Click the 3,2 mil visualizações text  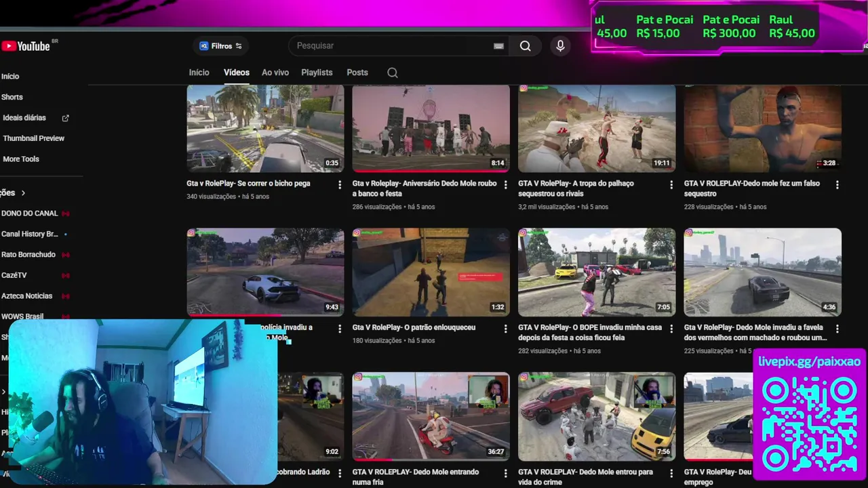[x=547, y=207]
